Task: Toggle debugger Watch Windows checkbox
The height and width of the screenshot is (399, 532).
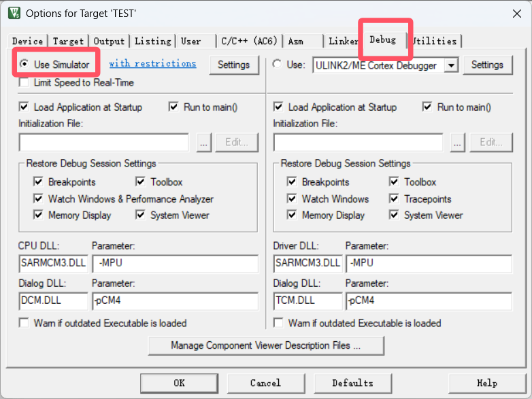Action: pyautogui.click(x=292, y=198)
